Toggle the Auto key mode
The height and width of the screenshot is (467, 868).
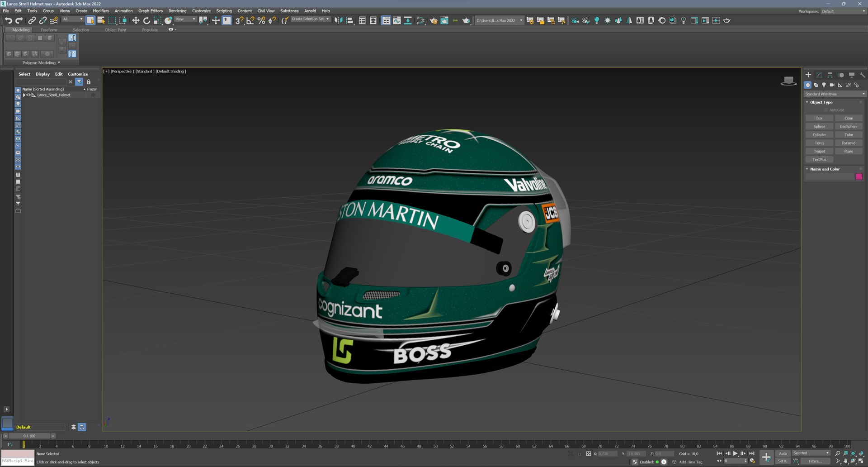click(x=783, y=453)
